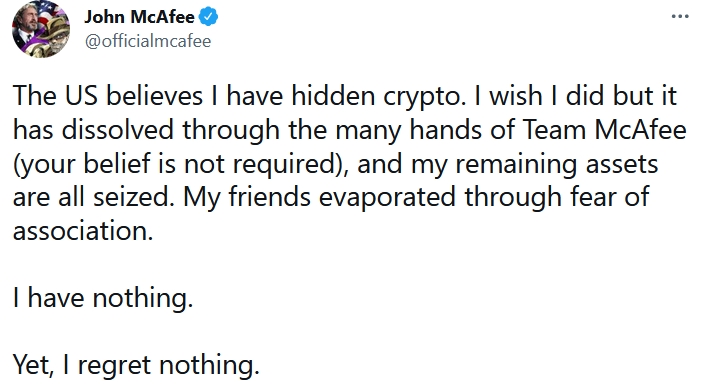The width and height of the screenshot is (704, 392).
Task: Click the hat-wearing cartoon figure in avatar
Action: [53, 37]
